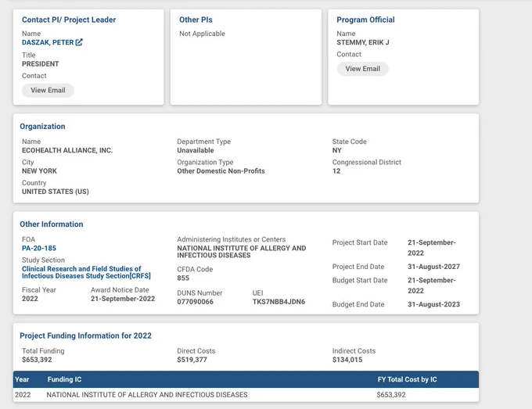532x409 pixels.
Task: Select the Program Official heading
Action: coord(365,20)
